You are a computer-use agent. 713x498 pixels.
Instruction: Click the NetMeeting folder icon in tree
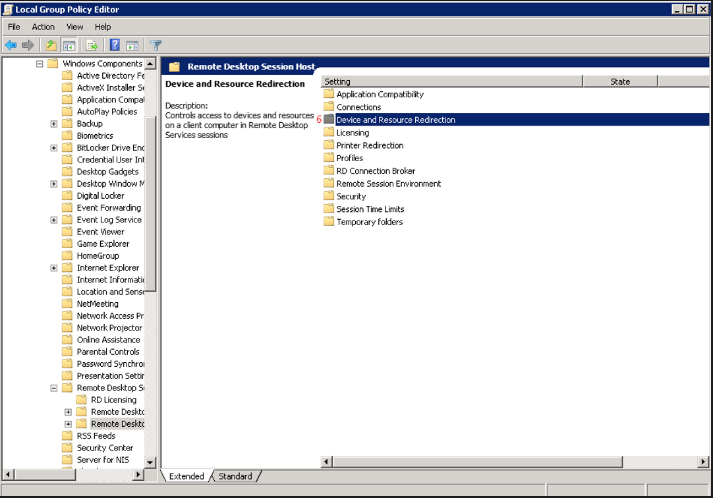[67, 303]
